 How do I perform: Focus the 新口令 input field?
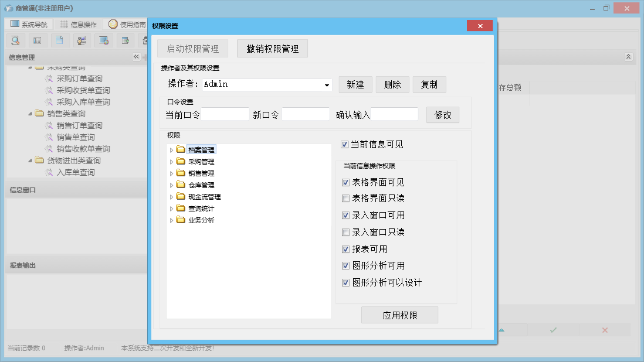point(306,114)
